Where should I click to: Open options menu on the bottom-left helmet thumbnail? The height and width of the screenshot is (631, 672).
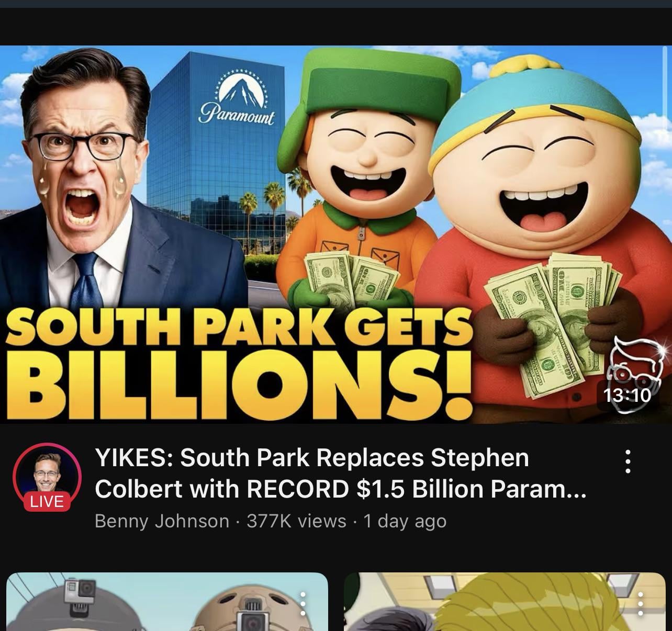pyautogui.click(x=303, y=604)
